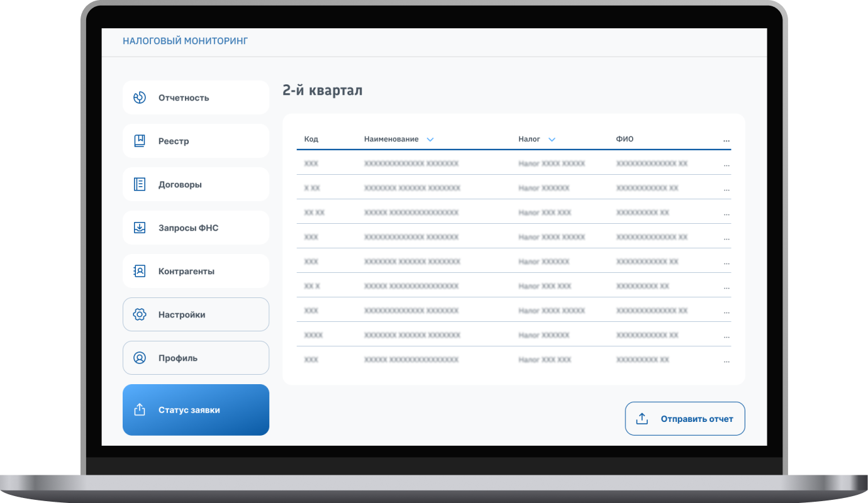Select the Договоры menu item label
Viewport: 868px width, 503px height.
tap(180, 185)
